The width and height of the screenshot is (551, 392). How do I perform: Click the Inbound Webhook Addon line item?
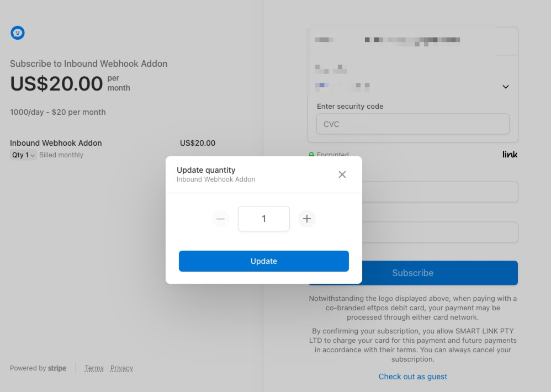pyautogui.click(x=56, y=143)
